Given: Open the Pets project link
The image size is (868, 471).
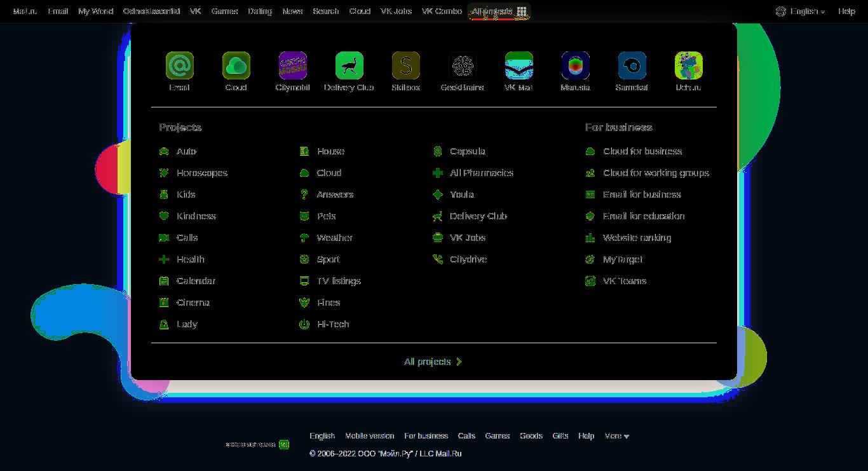Looking at the screenshot, I should pyautogui.click(x=327, y=216).
